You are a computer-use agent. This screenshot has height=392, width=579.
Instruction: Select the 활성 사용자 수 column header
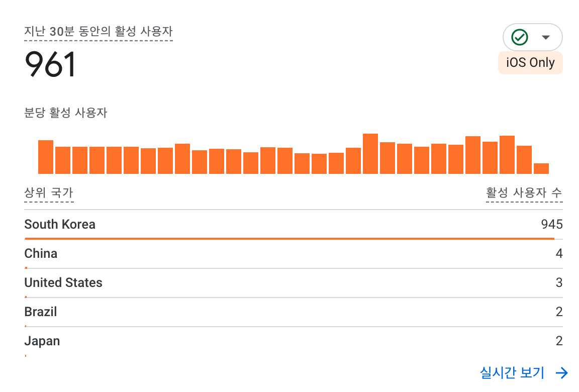[524, 193]
